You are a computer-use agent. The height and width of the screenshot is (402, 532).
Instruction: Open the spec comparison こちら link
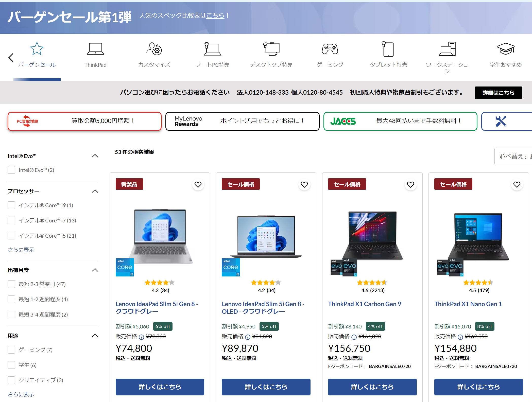coord(215,15)
